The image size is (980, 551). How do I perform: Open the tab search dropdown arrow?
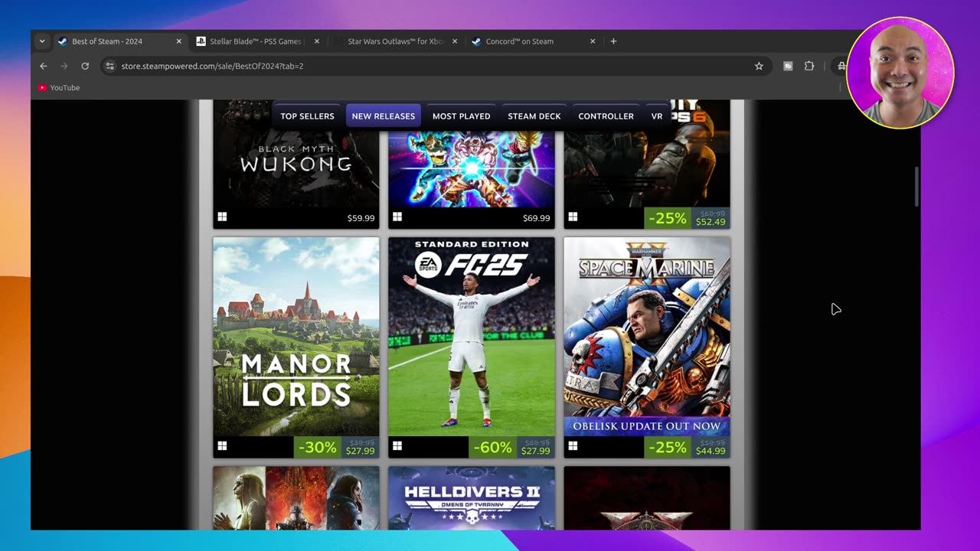pyautogui.click(x=42, y=41)
